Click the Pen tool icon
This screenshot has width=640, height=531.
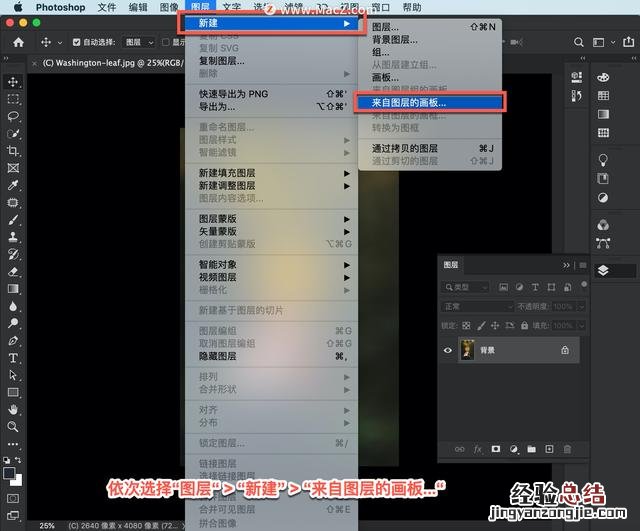click(13, 340)
